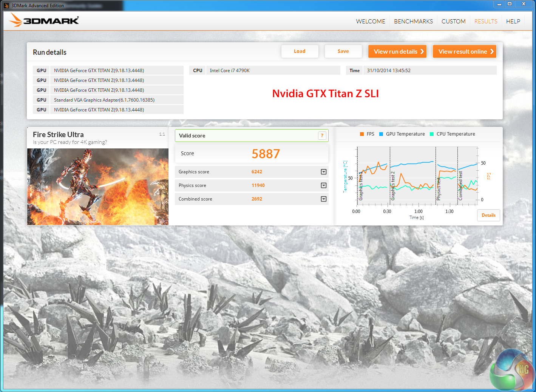Click the chart Details button
The height and width of the screenshot is (392, 536).
(x=489, y=215)
